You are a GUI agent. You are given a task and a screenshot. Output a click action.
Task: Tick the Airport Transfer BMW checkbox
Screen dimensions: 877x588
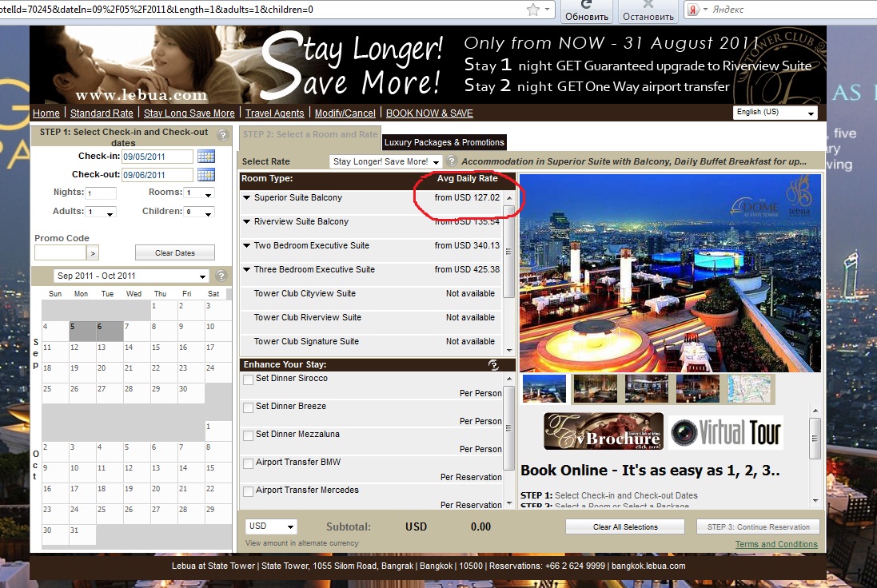248,463
